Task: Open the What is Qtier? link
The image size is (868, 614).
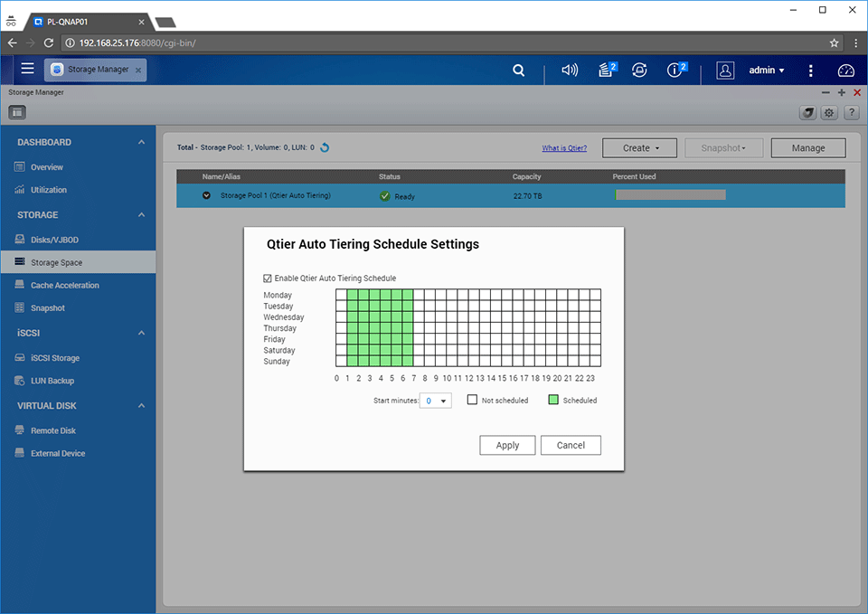Action: pyautogui.click(x=564, y=147)
